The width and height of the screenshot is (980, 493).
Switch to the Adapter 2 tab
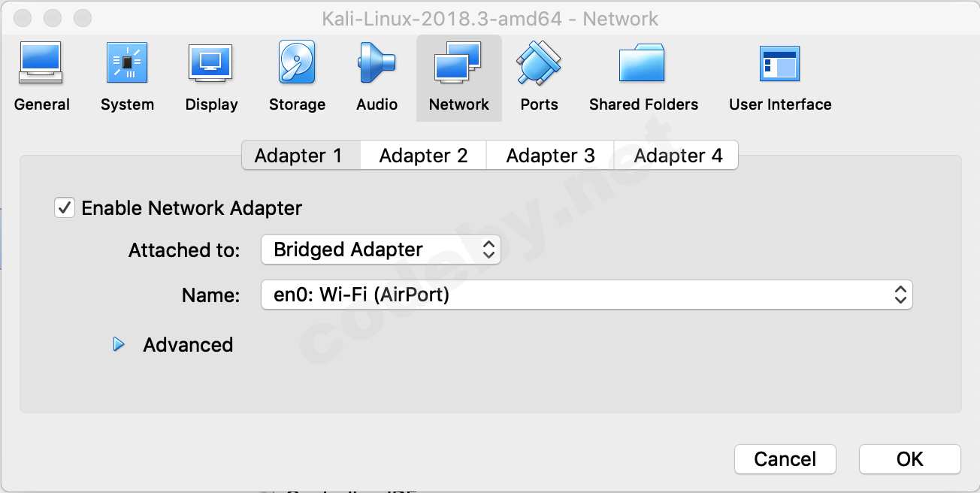point(423,156)
